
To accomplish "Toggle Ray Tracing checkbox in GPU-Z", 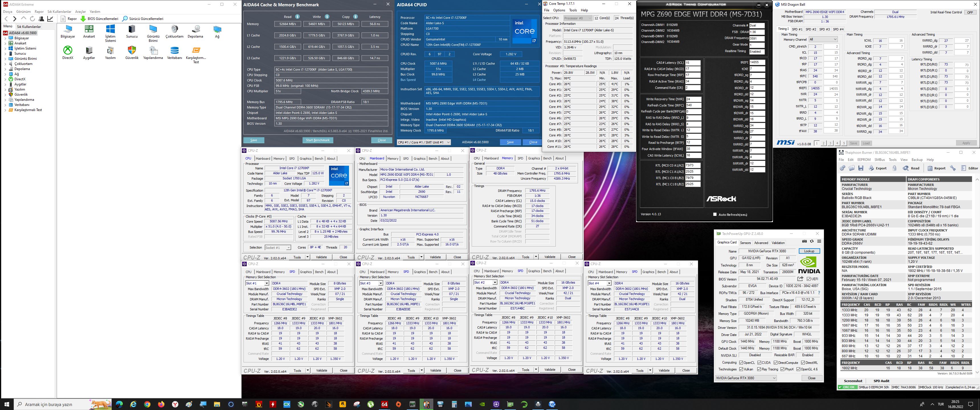I will [759, 369].
